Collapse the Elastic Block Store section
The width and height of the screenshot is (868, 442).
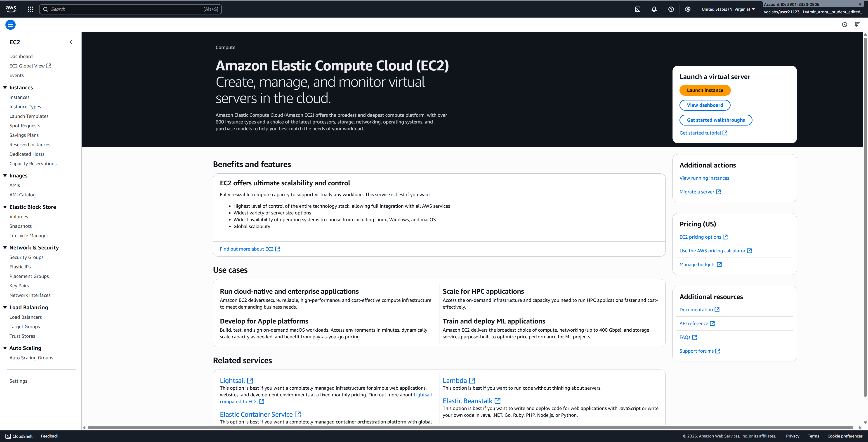(x=5, y=207)
